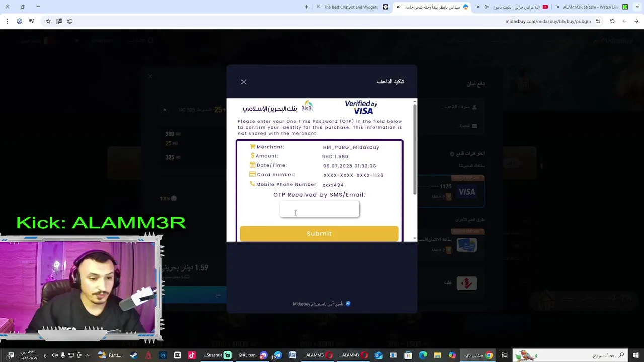Viewport: 644px width, 362px height.
Task: Open TikTok app from taskbar
Action: 192,355
